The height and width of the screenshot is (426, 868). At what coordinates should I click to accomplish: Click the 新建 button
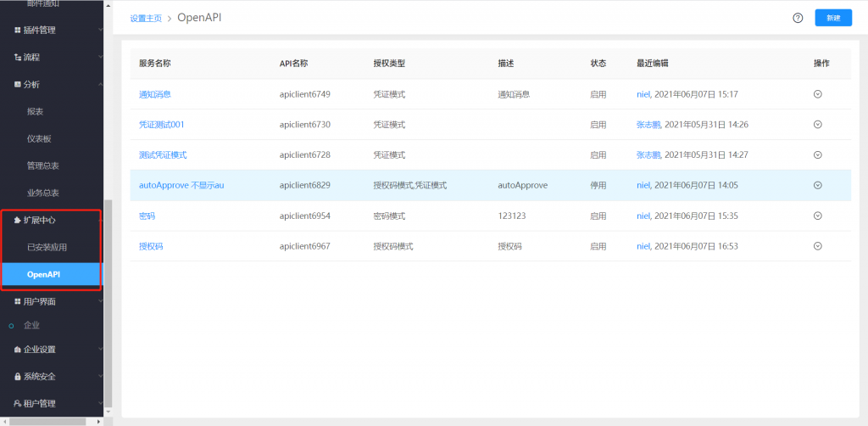[x=833, y=18]
